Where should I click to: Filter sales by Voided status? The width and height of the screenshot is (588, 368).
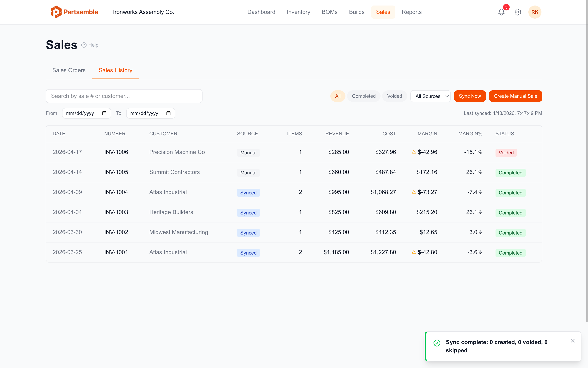coord(394,96)
